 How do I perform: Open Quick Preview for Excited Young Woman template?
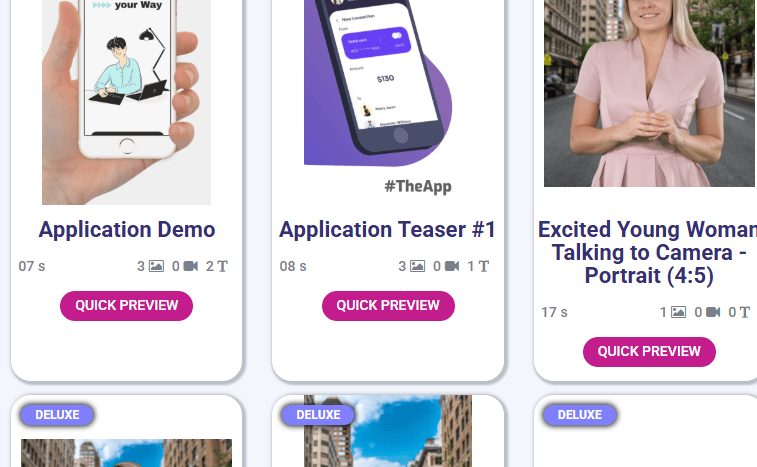pos(649,352)
